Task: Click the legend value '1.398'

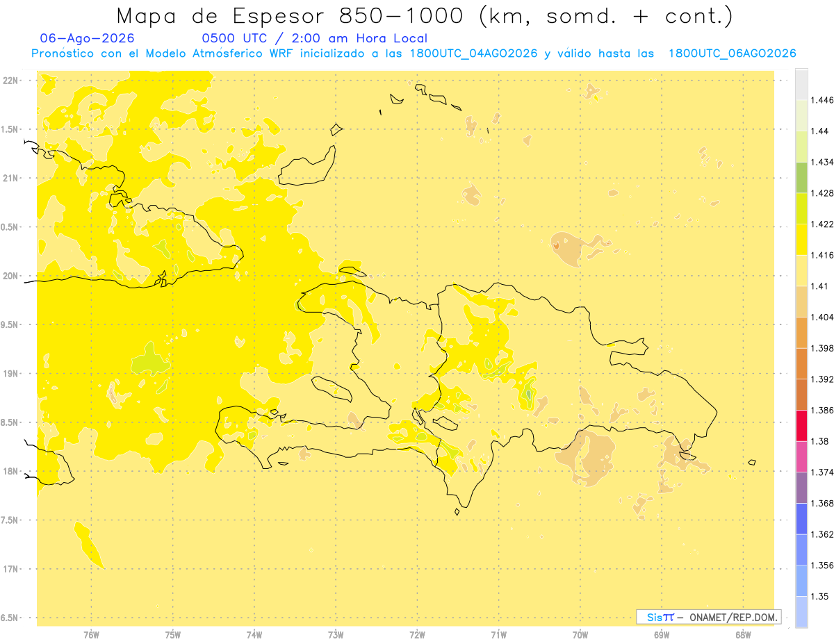Action: pos(823,348)
